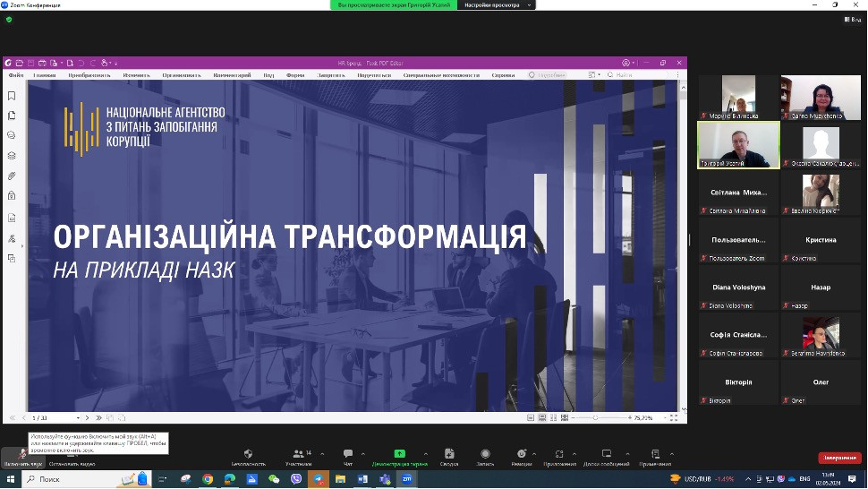Viewport: 868px width, 489px height.
Task: Unmute microphone in Zoom toolbar
Action: (22, 458)
